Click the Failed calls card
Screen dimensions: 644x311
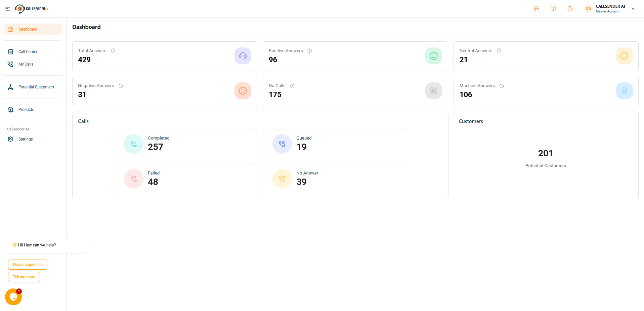[x=186, y=179]
